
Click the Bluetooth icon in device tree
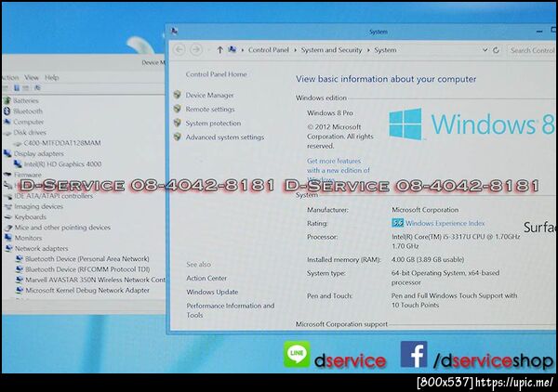pos(7,111)
